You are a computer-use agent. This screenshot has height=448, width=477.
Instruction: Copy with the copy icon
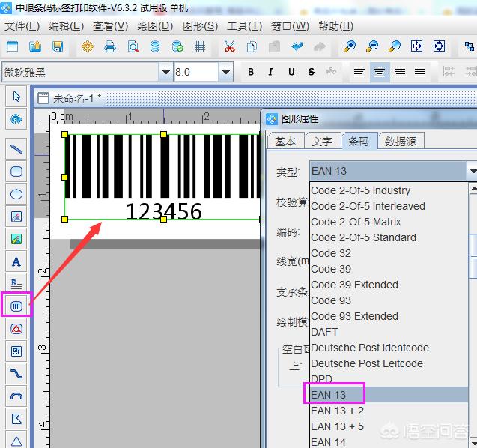[x=252, y=46]
